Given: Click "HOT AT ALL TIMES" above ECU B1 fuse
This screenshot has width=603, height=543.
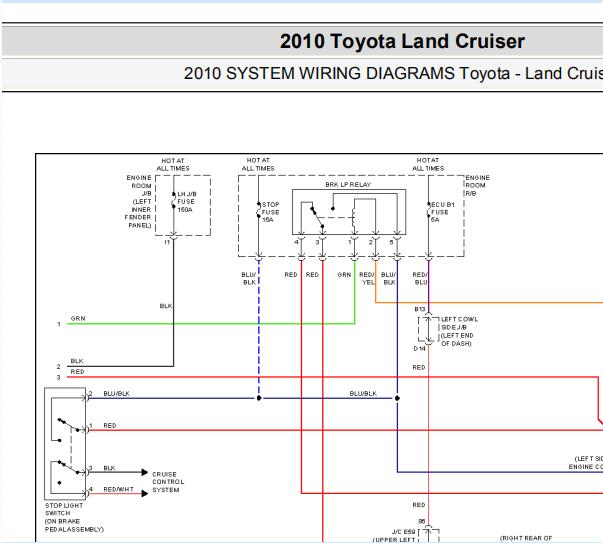Looking at the screenshot, I should coord(428,164).
